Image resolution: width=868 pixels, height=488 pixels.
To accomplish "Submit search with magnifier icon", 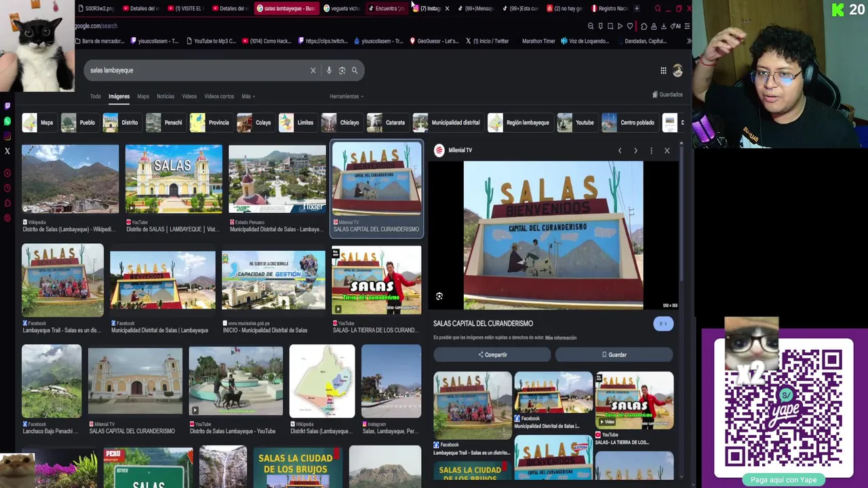I will tap(355, 70).
